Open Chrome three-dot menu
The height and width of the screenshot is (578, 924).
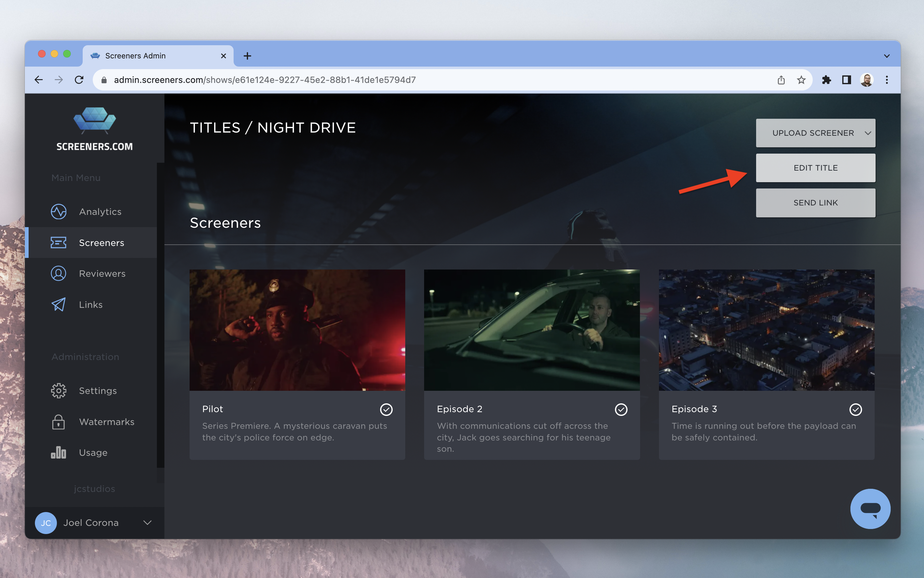pos(887,80)
